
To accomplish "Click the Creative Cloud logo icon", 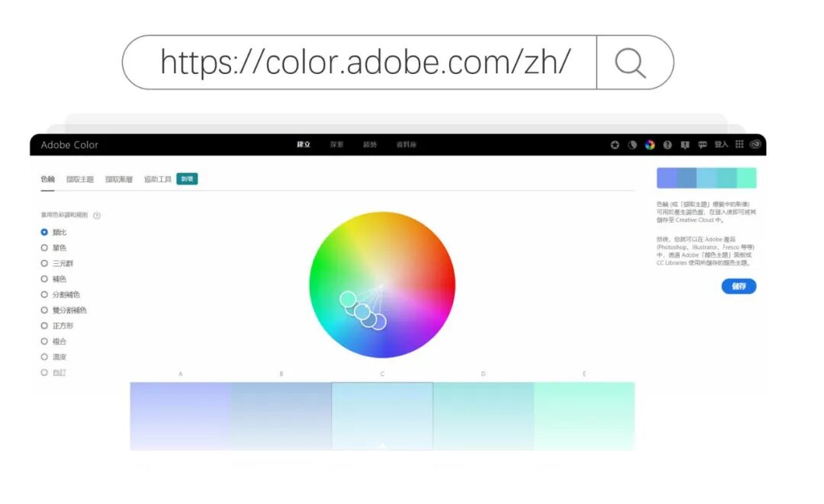I will [755, 144].
